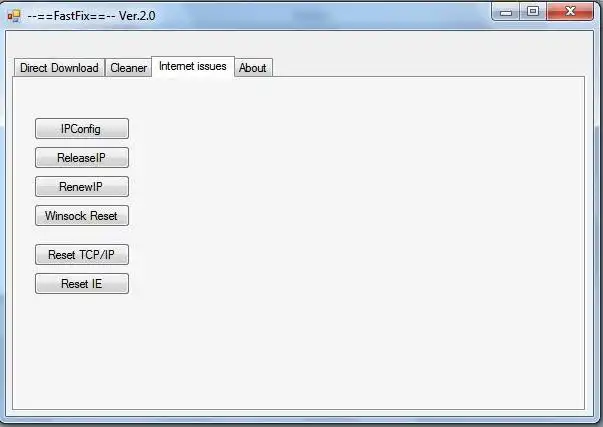Maximize the FastFix window
Screen dimensions: 603x427
(533, 11)
